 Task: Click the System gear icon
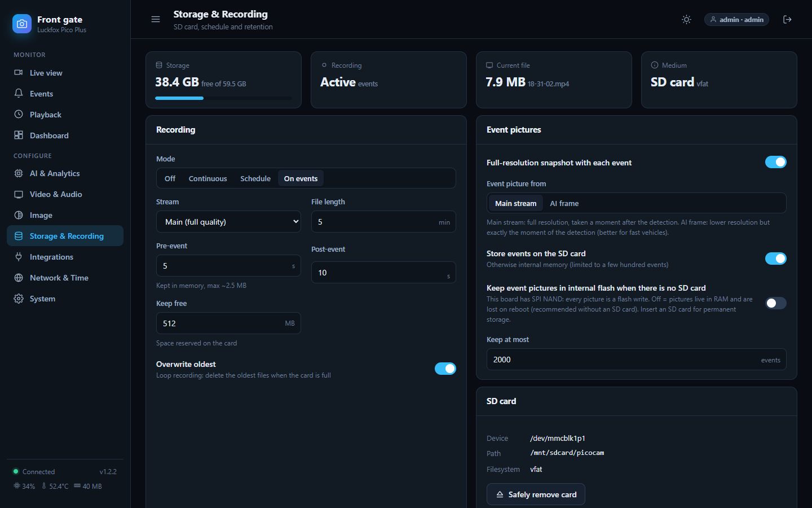click(19, 299)
